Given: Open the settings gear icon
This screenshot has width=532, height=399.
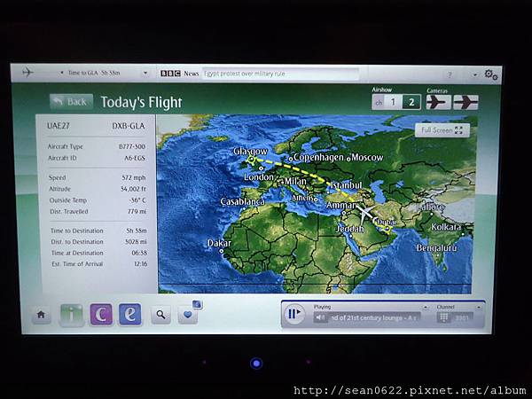Looking at the screenshot, I should (490, 74).
